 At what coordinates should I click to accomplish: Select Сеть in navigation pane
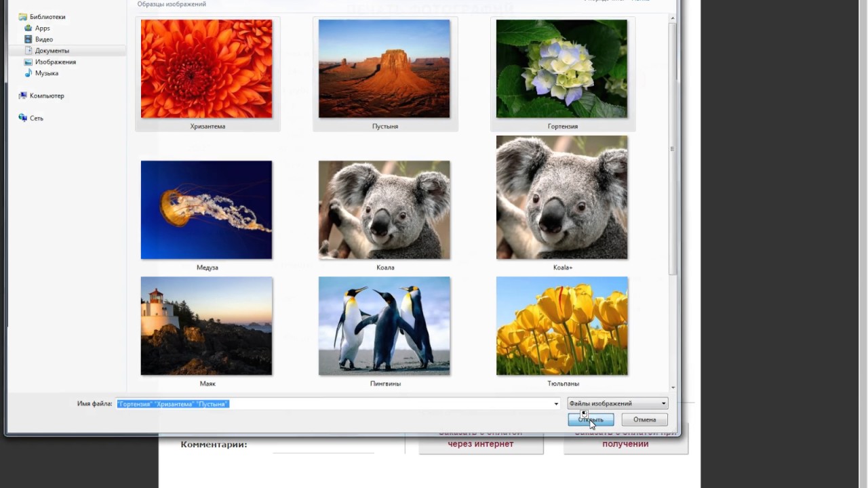pos(37,118)
